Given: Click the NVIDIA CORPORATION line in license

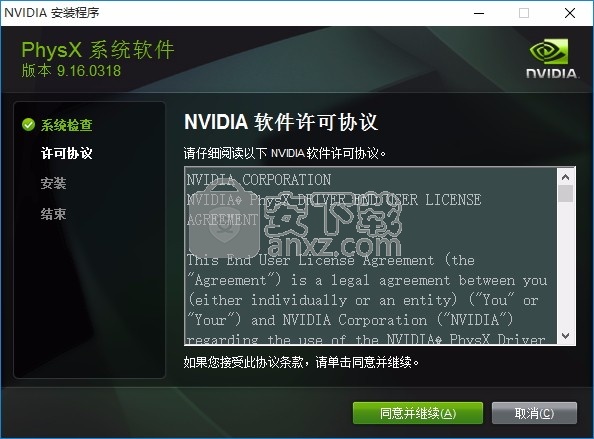Looking at the screenshot, I should [x=259, y=180].
